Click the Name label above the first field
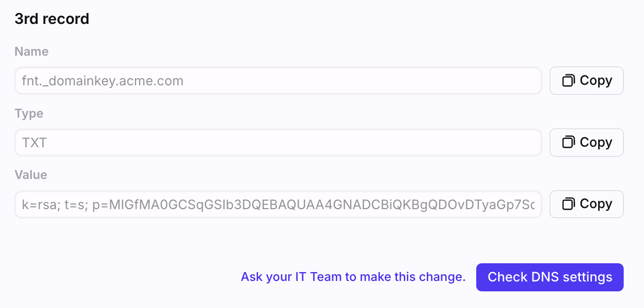The width and height of the screenshot is (644, 308). [x=31, y=52]
